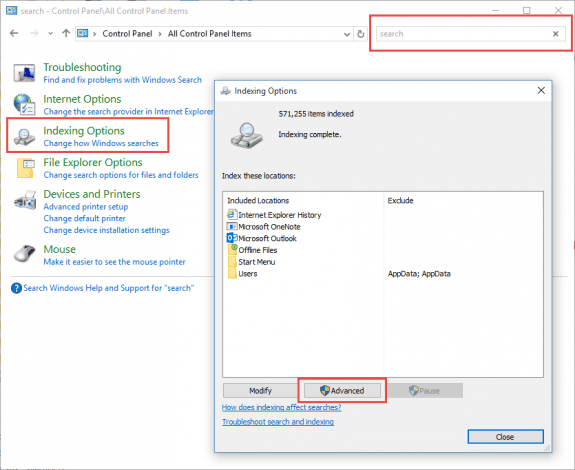Expand the address bar history dropdown

point(347,34)
